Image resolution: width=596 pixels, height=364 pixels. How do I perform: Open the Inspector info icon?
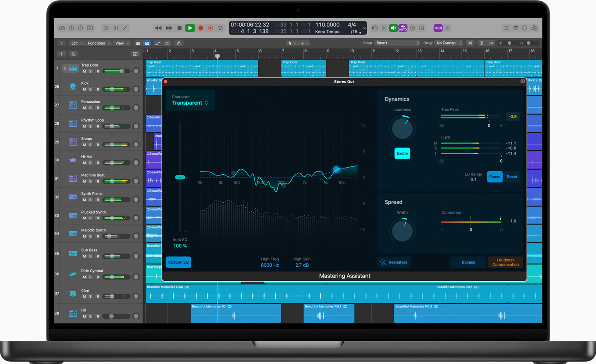click(71, 28)
